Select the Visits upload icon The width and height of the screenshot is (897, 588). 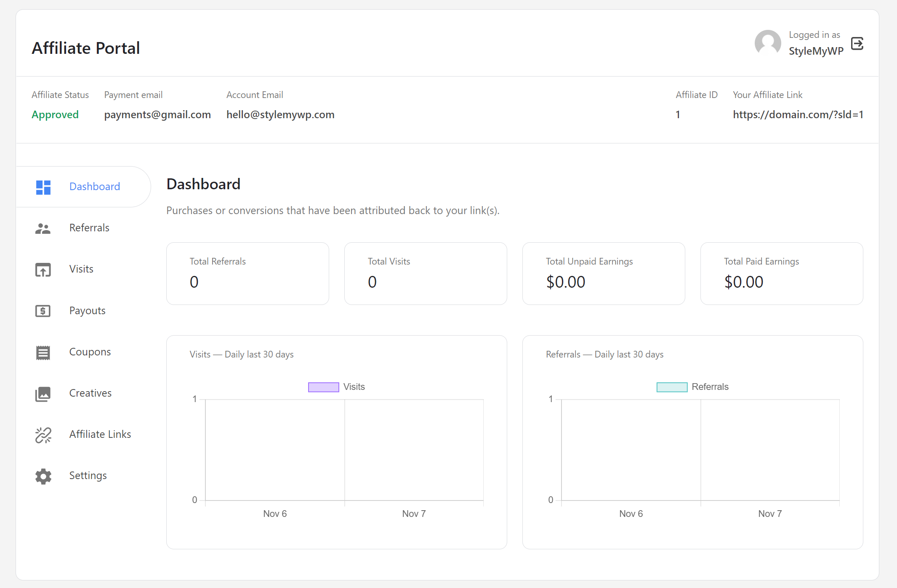(x=43, y=270)
